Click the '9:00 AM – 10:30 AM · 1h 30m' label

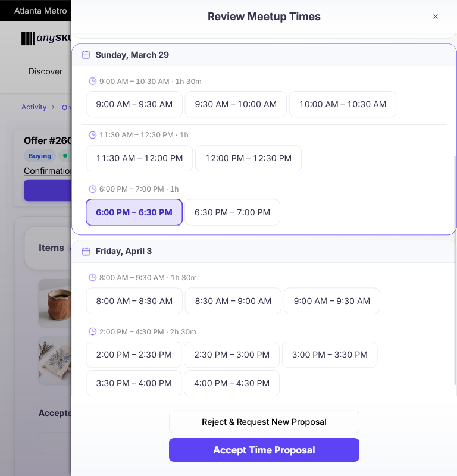tap(151, 82)
